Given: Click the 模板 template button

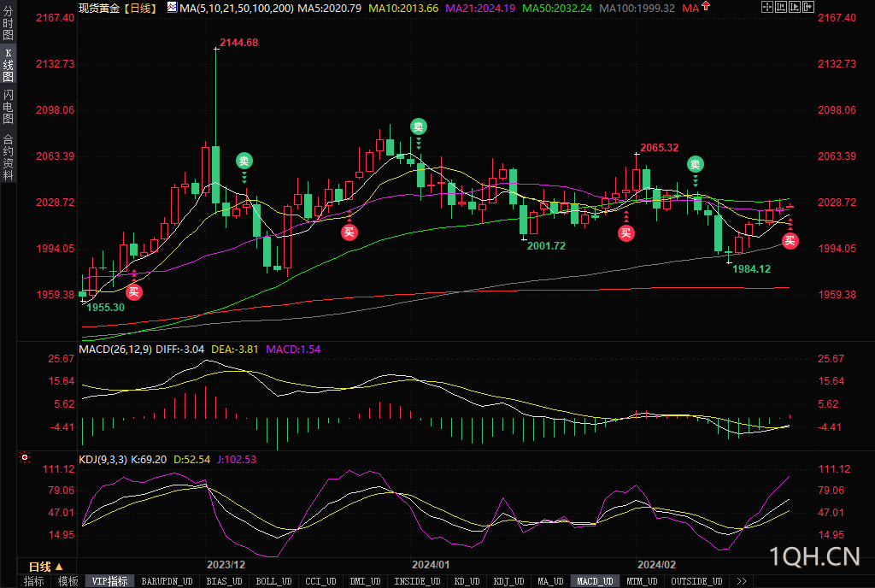Looking at the screenshot, I should (x=68, y=581).
